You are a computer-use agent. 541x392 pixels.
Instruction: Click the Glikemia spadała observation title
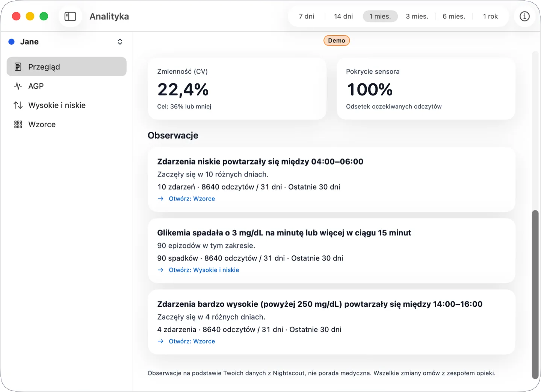284,233
